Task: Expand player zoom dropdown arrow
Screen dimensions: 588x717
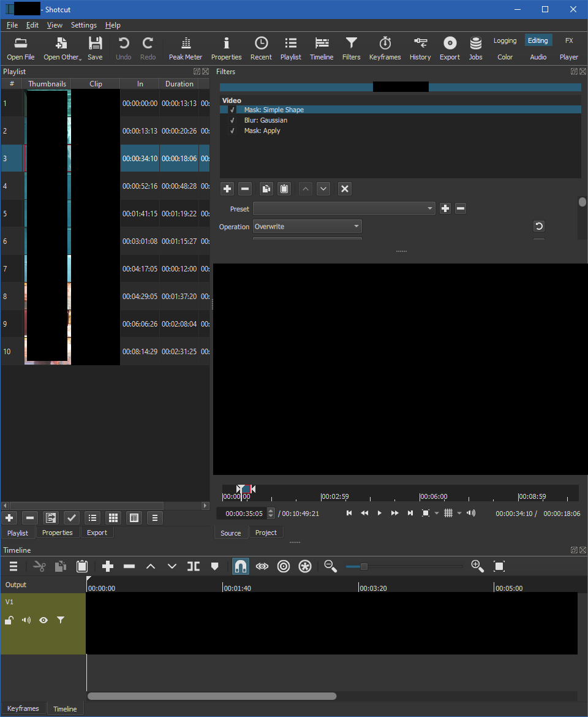Action: click(437, 513)
